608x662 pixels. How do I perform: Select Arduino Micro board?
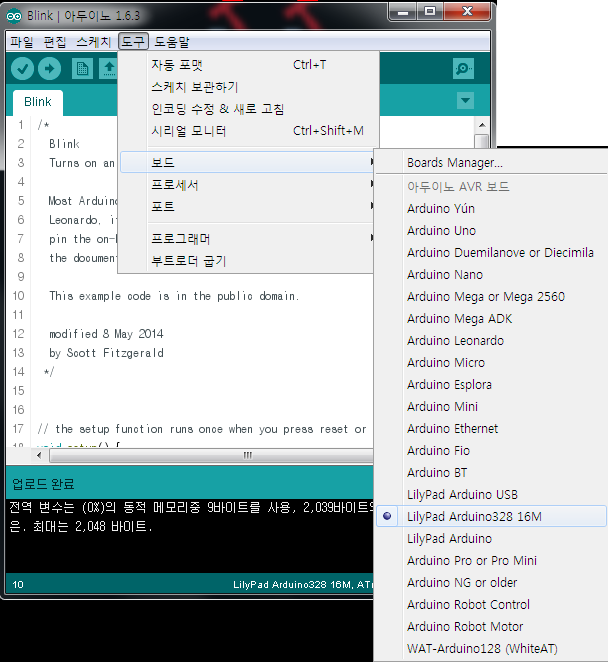[x=491, y=362]
